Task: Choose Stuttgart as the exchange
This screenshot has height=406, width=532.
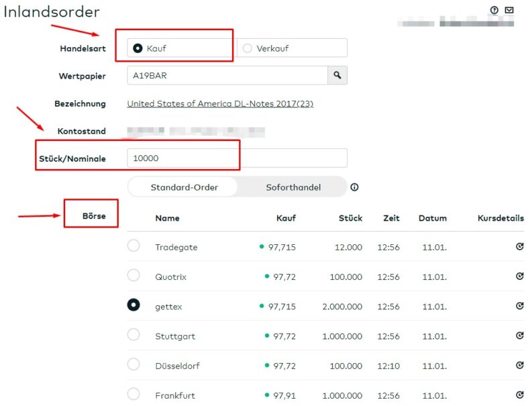Action: [134, 334]
